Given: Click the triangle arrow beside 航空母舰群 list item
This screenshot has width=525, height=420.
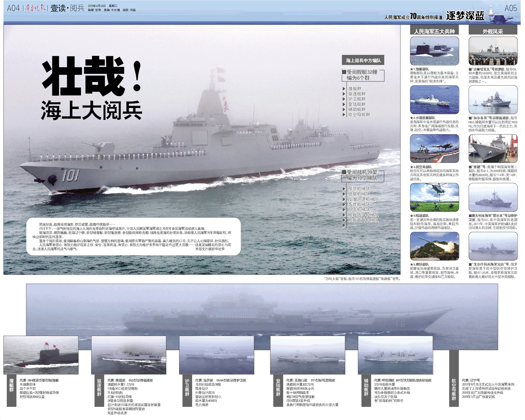Looking at the screenshot, I should point(344,115).
